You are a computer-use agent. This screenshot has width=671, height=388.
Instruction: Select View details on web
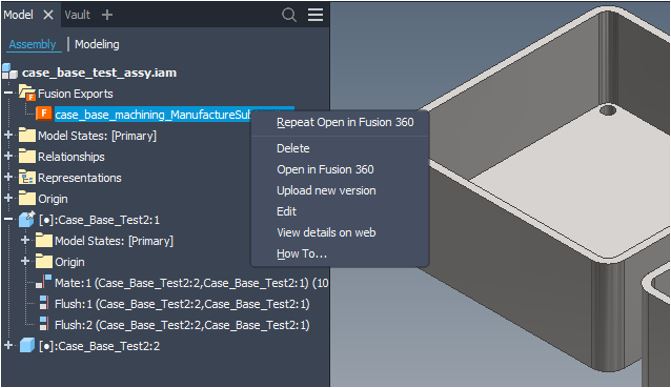[x=340, y=232]
